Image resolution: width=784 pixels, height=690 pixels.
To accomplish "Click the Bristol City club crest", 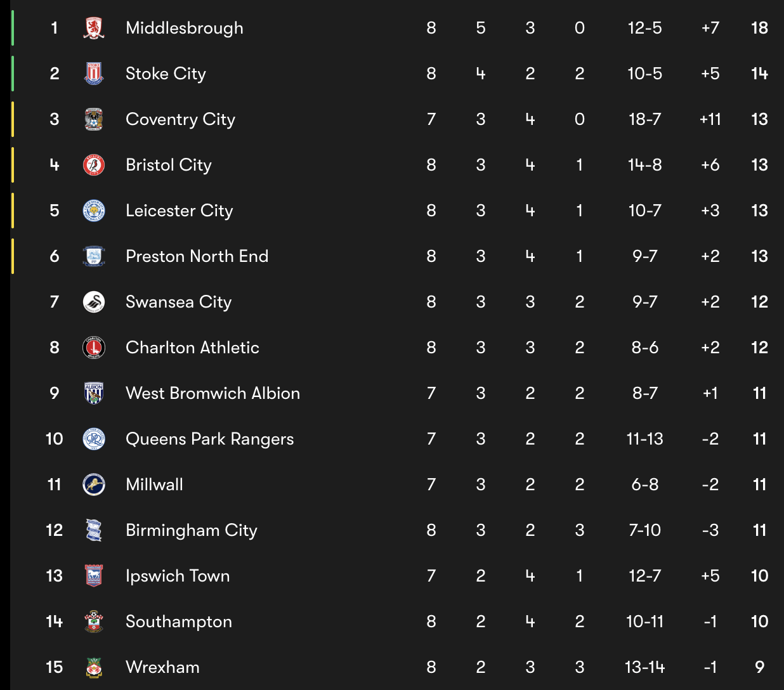I will 94,165.
